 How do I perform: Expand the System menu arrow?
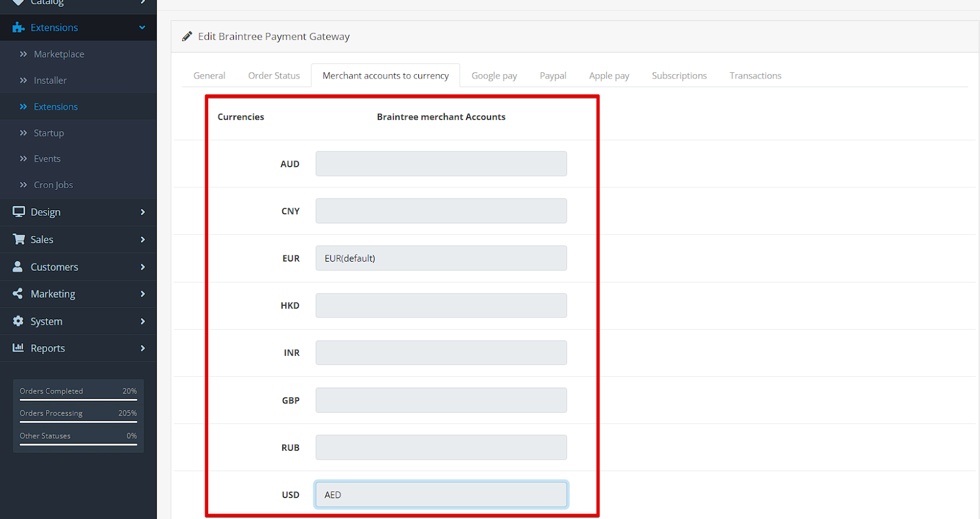[x=143, y=322]
